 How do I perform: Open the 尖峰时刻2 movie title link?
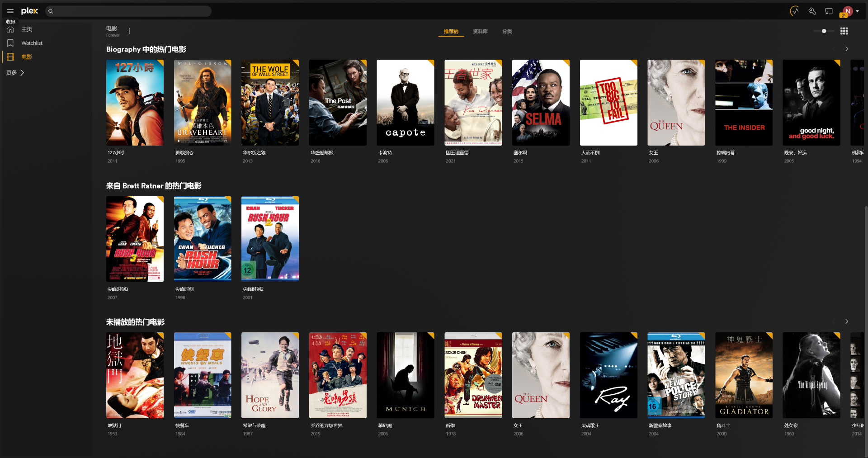point(253,289)
